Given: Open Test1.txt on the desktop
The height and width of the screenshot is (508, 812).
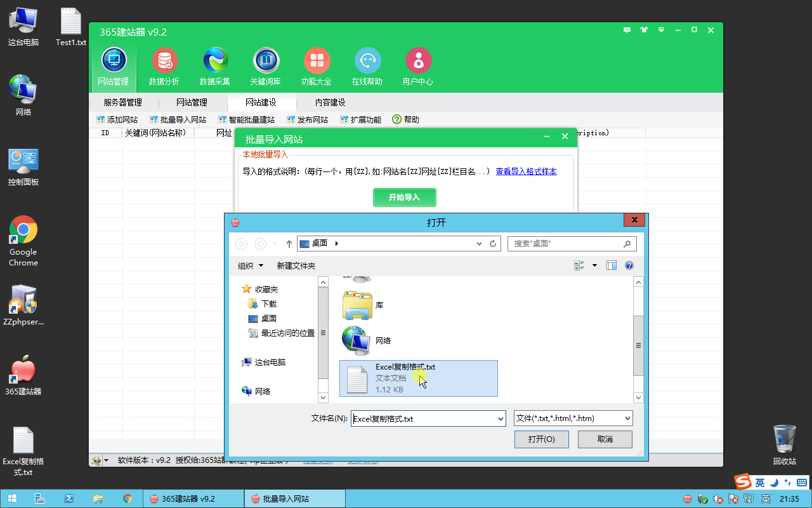Looking at the screenshot, I should [x=71, y=27].
